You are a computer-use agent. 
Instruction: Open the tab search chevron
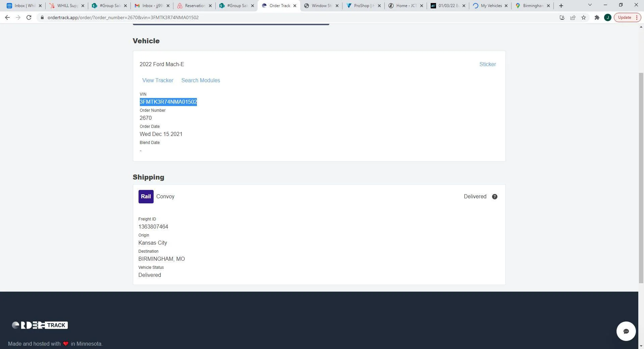click(590, 5)
